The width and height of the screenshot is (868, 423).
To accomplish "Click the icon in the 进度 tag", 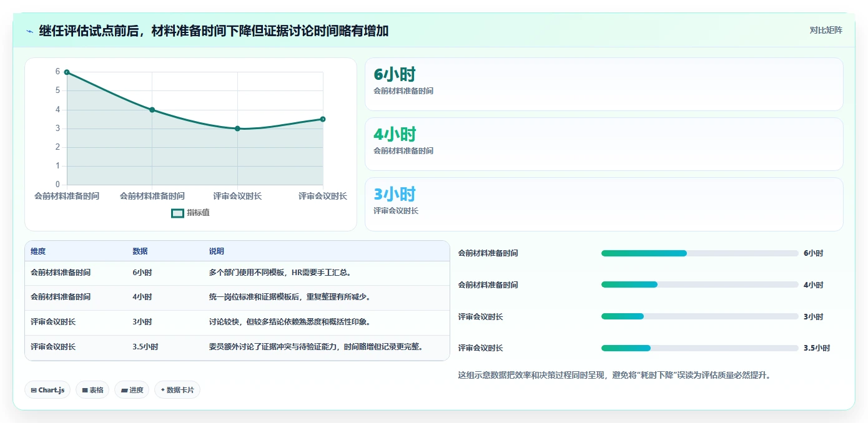I will [124, 391].
